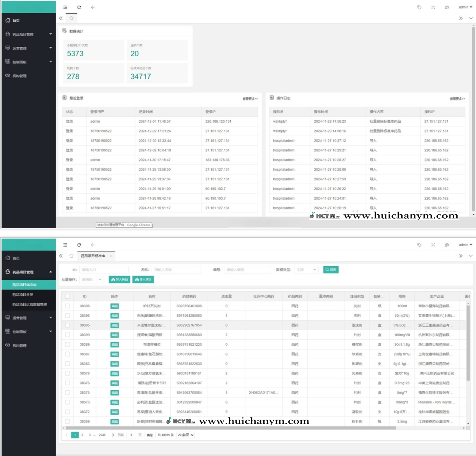This screenshot has height=456, width=476.
Task: Open the 数据类型 dropdown
Action: coord(306,270)
